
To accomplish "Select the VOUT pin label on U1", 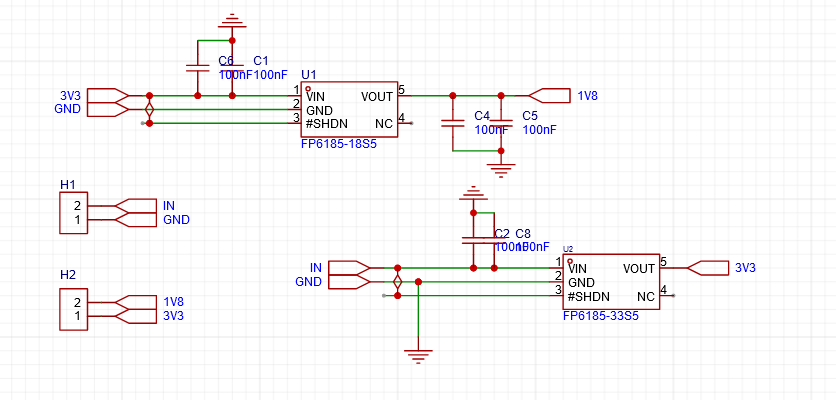I will 377,96.
